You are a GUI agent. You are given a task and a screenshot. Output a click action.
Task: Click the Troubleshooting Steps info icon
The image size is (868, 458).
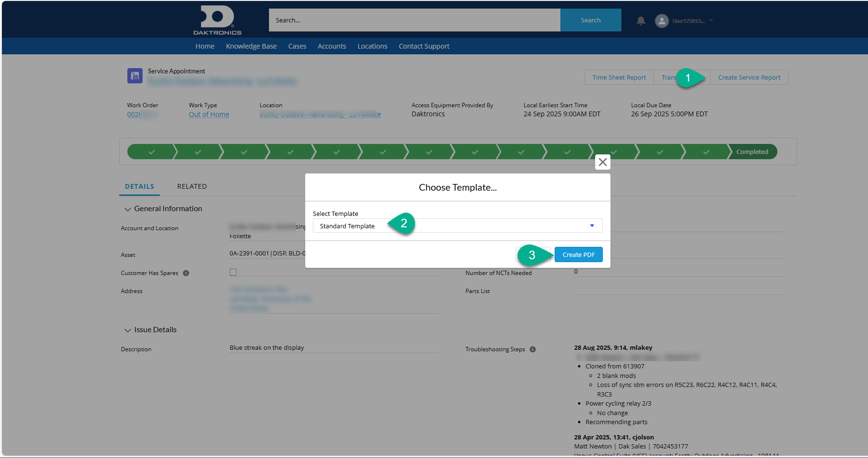[533, 349]
